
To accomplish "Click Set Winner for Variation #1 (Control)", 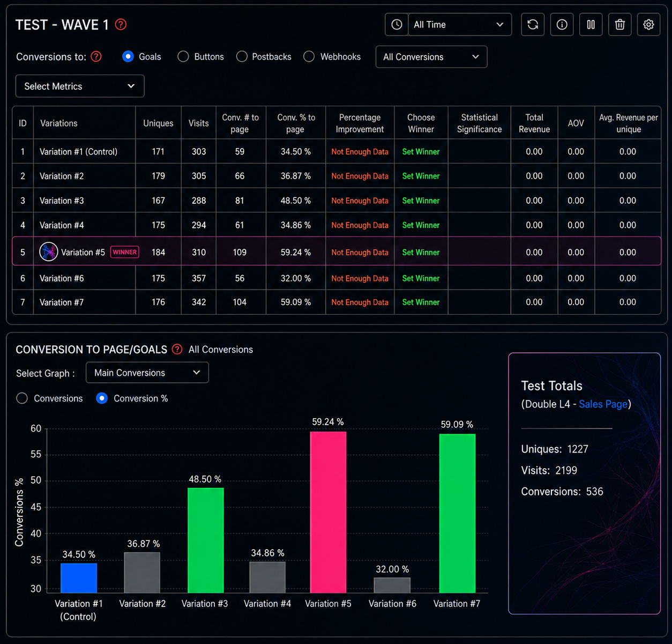I will tap(421, 152).
